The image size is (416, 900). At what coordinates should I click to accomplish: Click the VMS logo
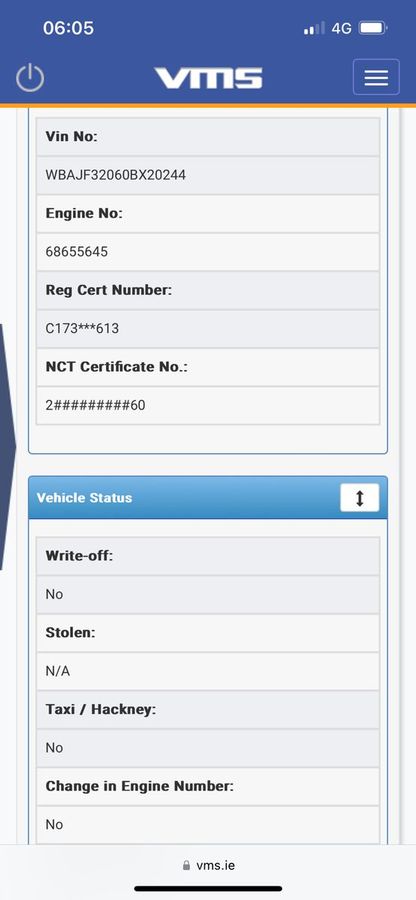pos(208,78)
